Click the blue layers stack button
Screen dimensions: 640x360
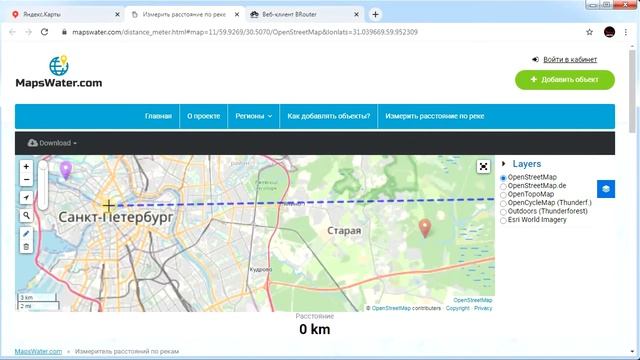coord(606,189)
